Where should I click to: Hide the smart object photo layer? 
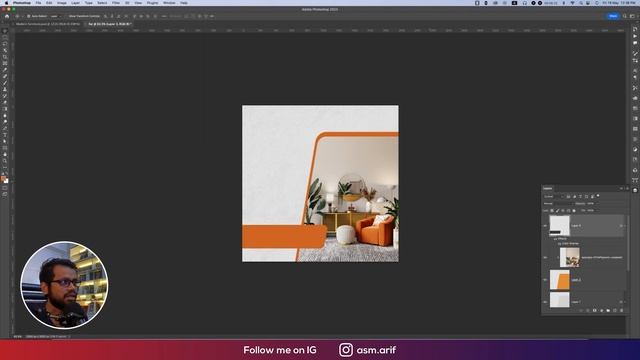point(545,258)
